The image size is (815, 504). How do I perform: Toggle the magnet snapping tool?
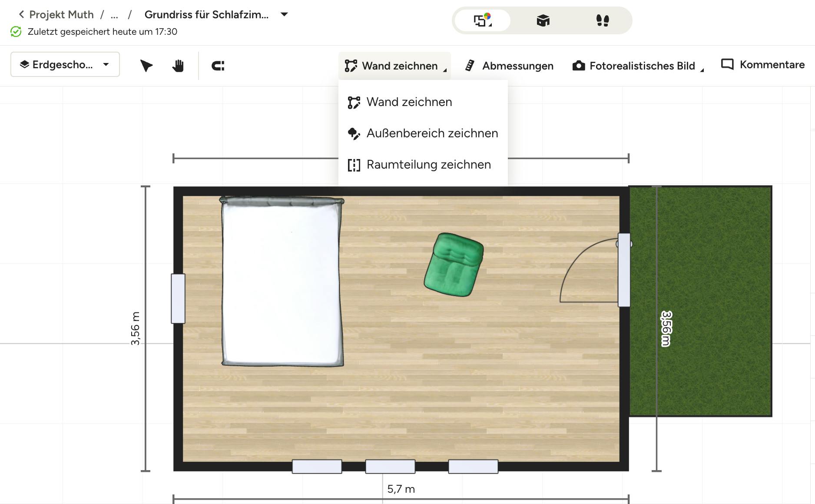click(218, 66)
